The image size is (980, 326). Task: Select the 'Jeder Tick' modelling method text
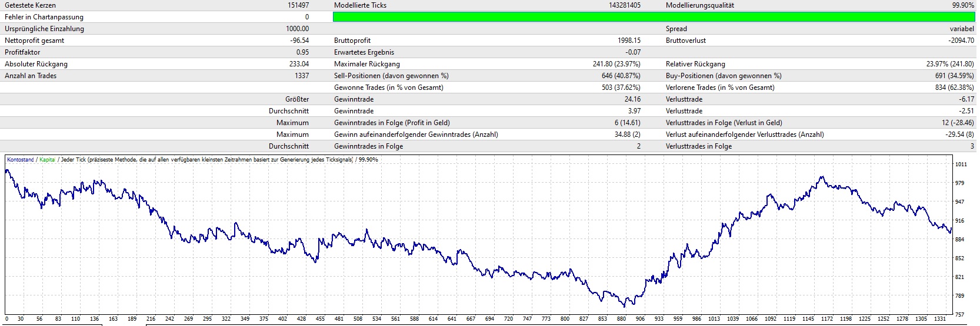73,160
